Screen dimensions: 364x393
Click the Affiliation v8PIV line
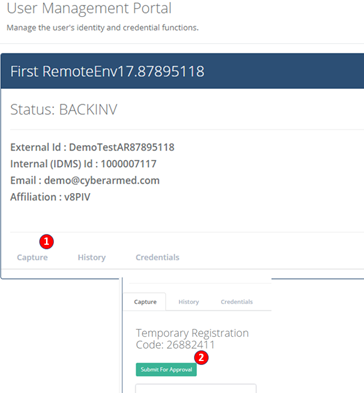(x=50, y=197)
